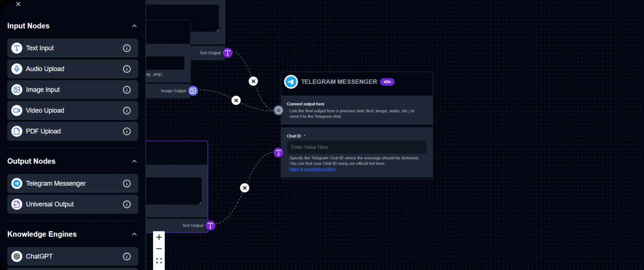This screenshot has width=644, height=270.
Task: Click the Image Output port icon
Action: [193, 91]
